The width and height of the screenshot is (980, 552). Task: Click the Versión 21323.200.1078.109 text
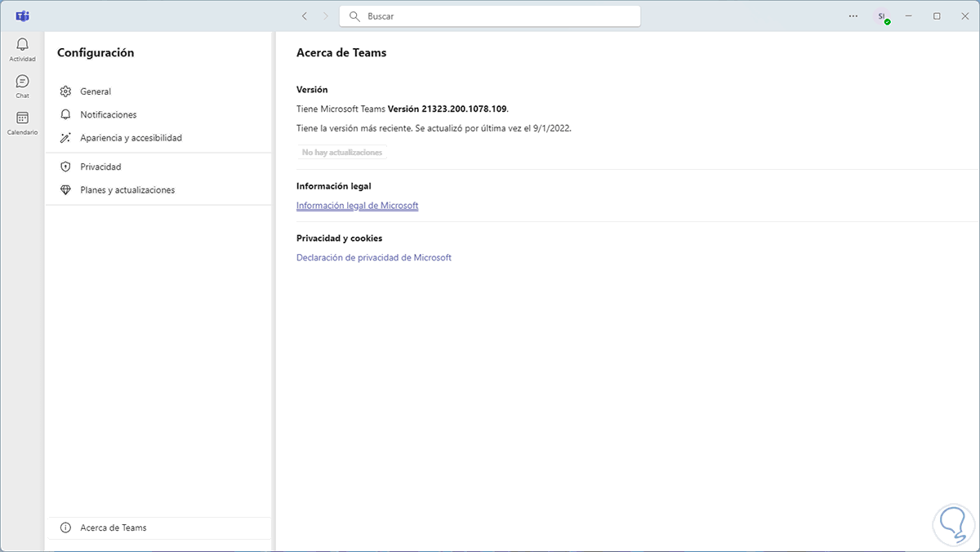click(448, 108)
